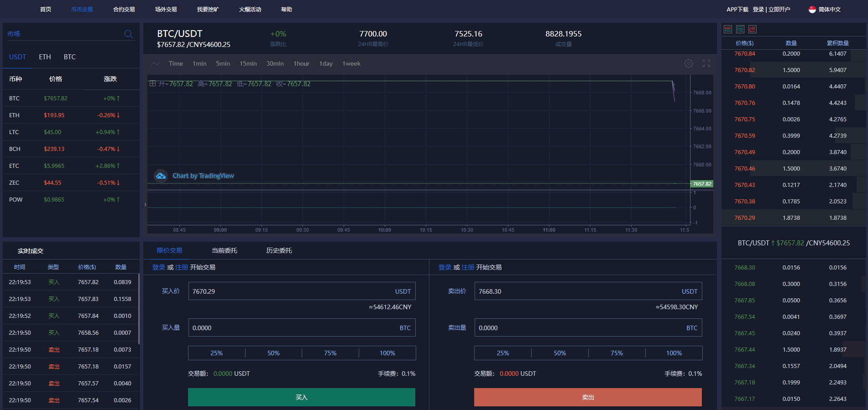Open the 历史委托 tab
The image size is (868, 410).
279,250
